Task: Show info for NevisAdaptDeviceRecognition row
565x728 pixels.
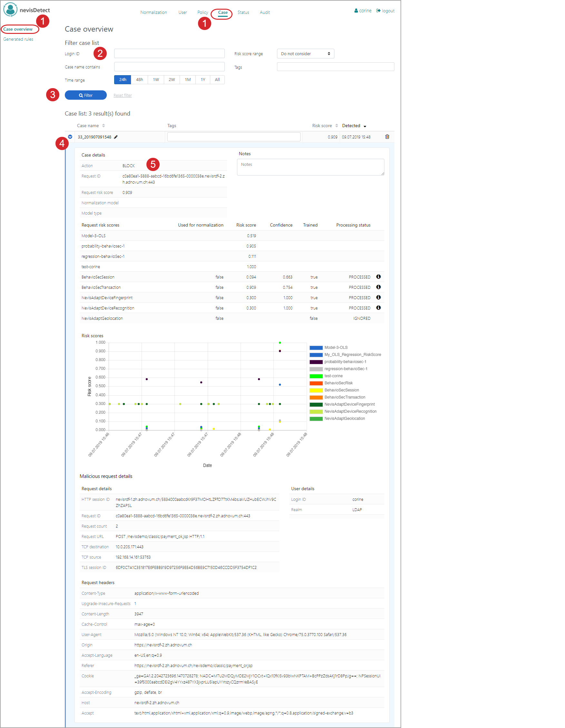Action: click(x=379, y=308)
